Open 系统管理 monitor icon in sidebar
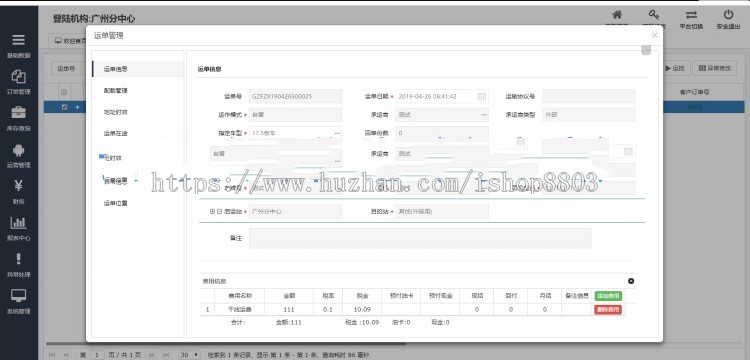The width and height of the screenshot is (750, 360). 18,296
